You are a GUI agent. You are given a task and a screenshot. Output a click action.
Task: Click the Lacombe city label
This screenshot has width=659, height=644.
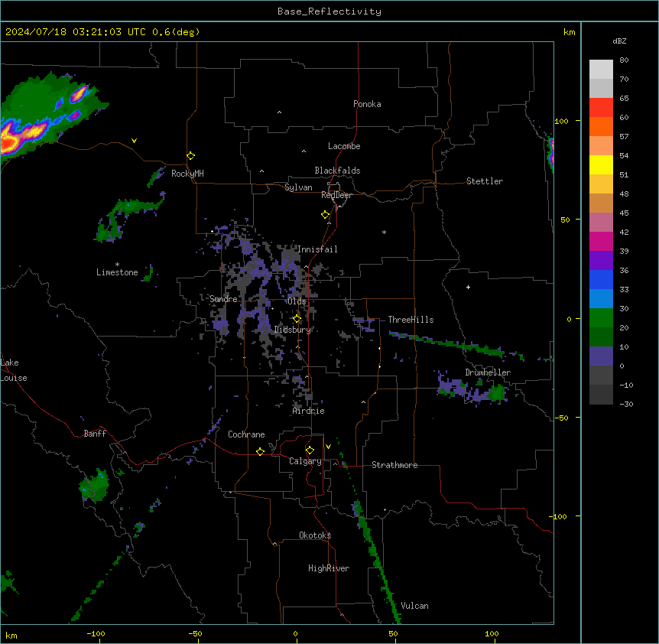(x=344, y=146)
